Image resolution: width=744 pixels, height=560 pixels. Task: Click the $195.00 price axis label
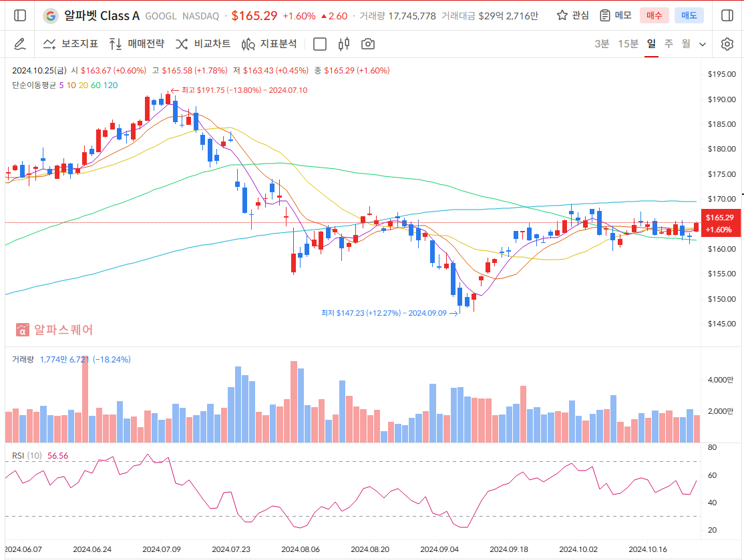click(x=722, y=74)
